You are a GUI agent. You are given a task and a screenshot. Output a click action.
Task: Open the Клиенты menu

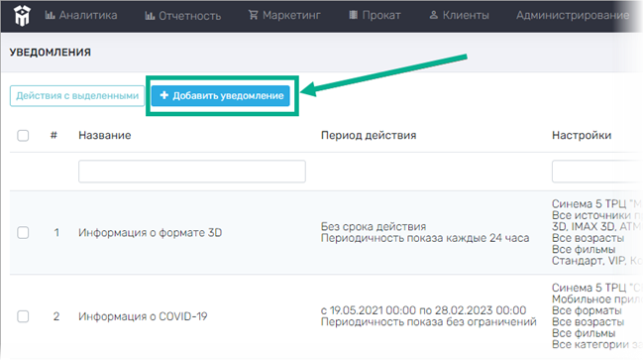[459, 15]
